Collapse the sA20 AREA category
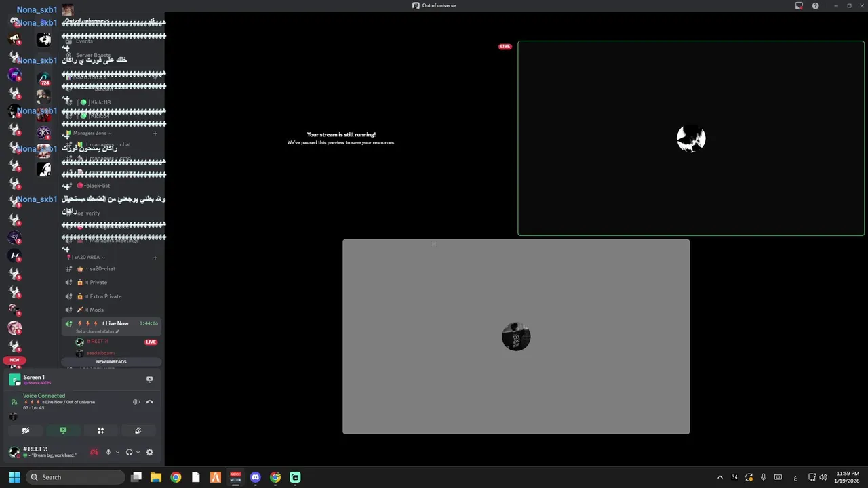868x488 pixels. point(86,258)
